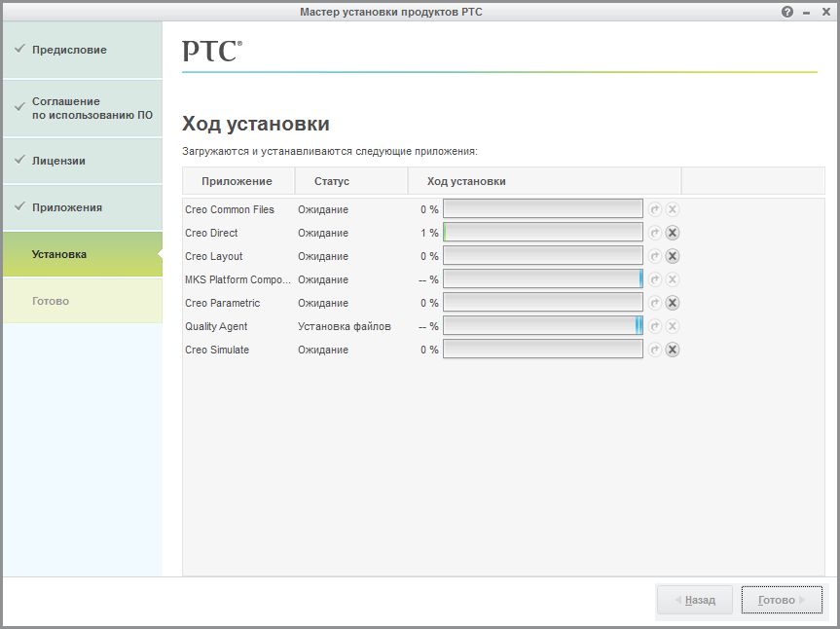
Task: Click the Ожидание status of Creo Common Files
Action: (323, 209)
